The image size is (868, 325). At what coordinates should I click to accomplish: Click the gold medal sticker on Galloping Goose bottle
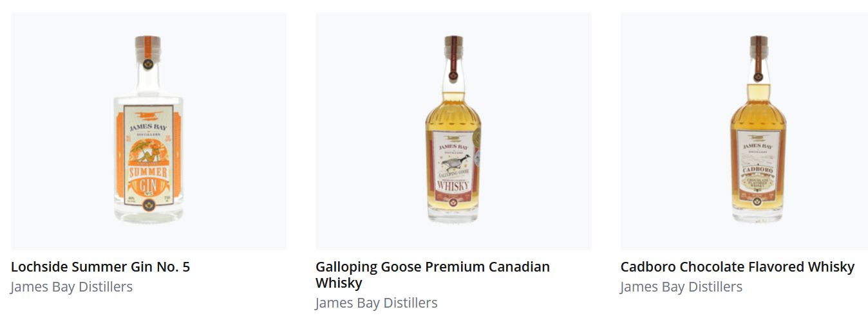pyautogui.click(x=477, y=139)
